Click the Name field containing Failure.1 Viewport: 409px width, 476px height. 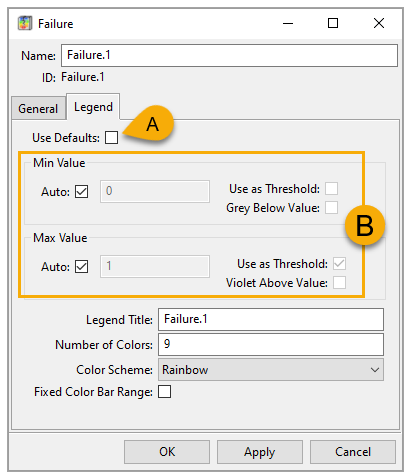click(229, 55)
